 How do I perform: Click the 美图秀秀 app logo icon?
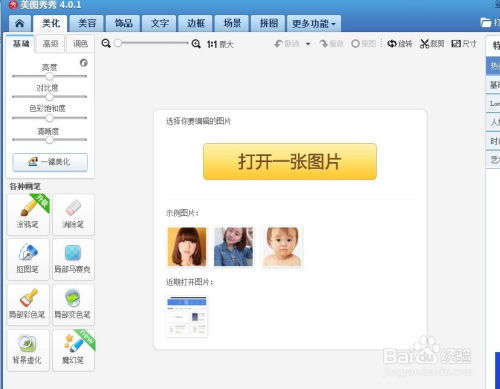[13, 5]
